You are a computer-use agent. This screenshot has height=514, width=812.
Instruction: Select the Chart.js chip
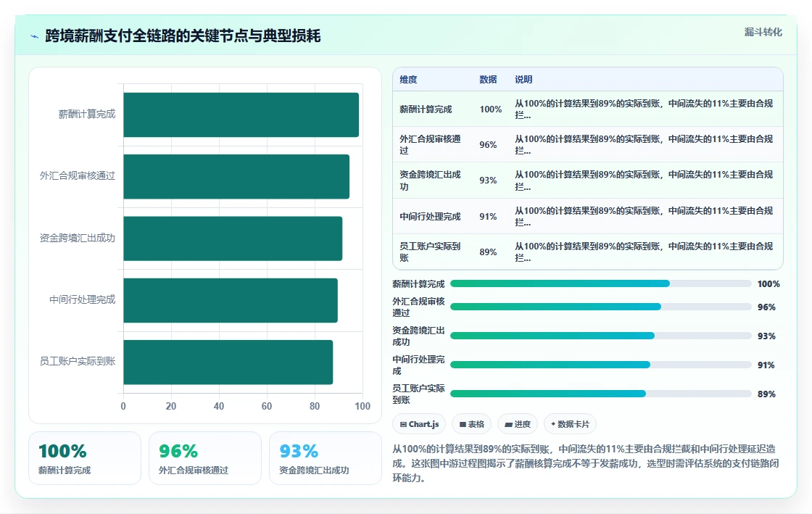[x=419, y=424]
